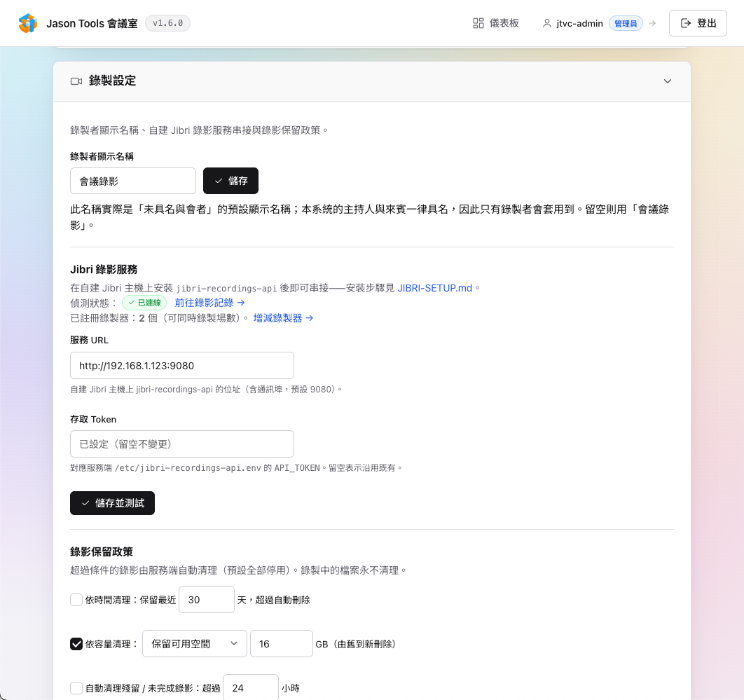Focus the 30 days retention field
Viewport: 744px width, 700px height.
(207, 599)
